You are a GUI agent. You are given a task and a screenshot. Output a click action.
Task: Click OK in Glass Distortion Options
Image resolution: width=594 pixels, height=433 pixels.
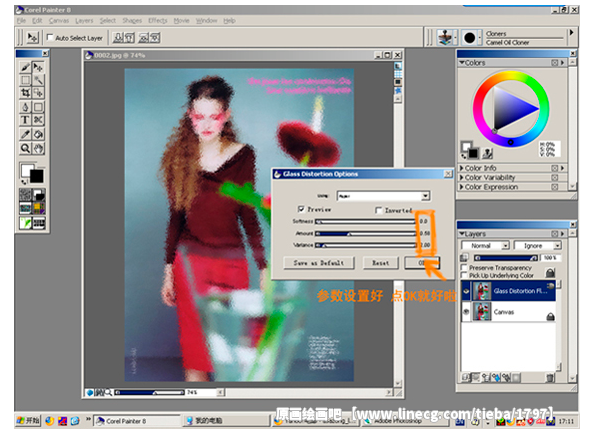pyautogui.click(x=422, y=263)
